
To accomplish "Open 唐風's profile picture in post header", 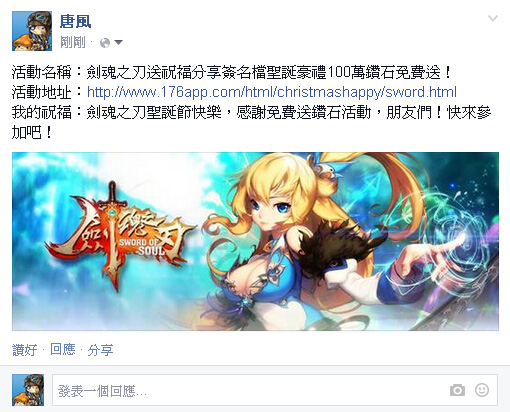I will (32, 31).
